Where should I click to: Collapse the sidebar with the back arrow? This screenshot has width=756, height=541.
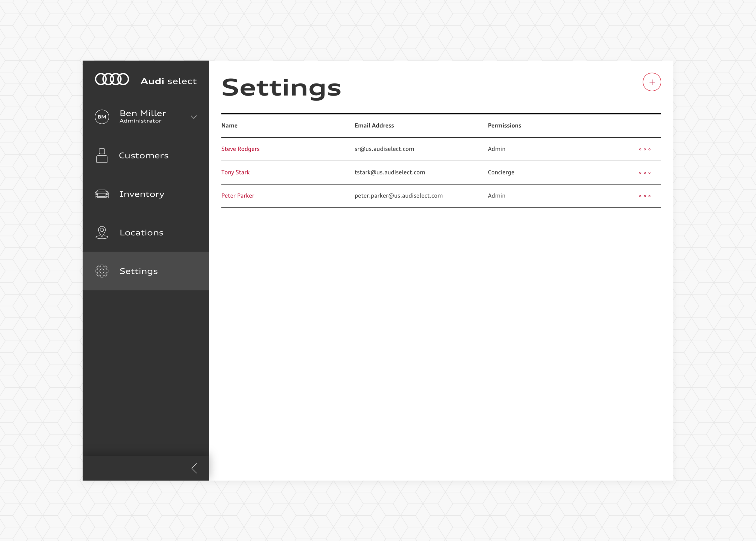click(x=194, y=468)
